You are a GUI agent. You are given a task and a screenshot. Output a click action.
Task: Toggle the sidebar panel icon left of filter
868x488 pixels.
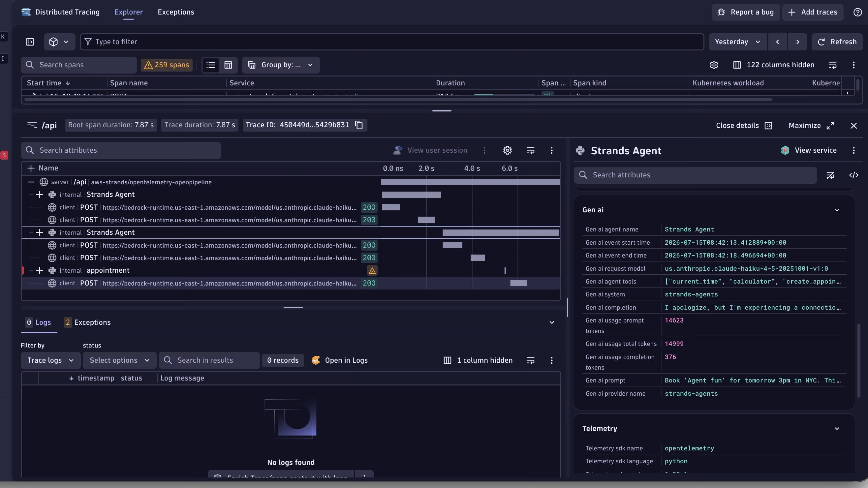coord(30,42)
